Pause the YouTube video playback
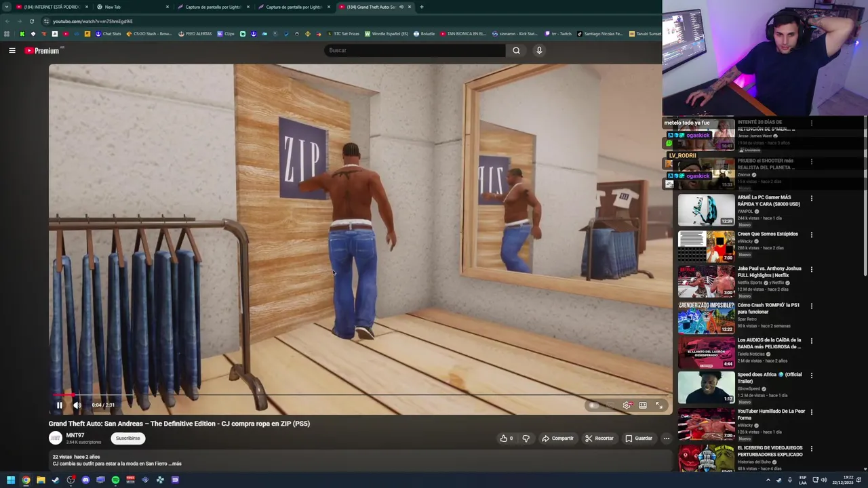 [59, 405]
